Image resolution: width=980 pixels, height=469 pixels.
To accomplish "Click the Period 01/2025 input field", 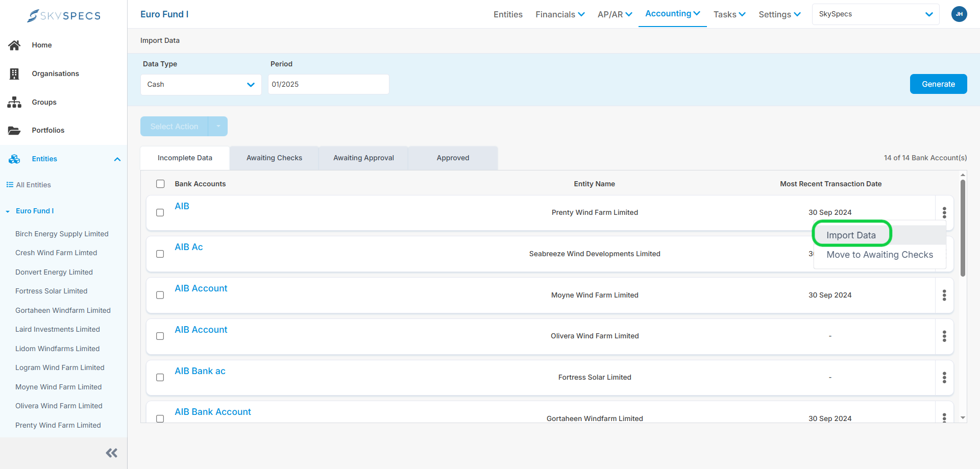I will point(328,84).
